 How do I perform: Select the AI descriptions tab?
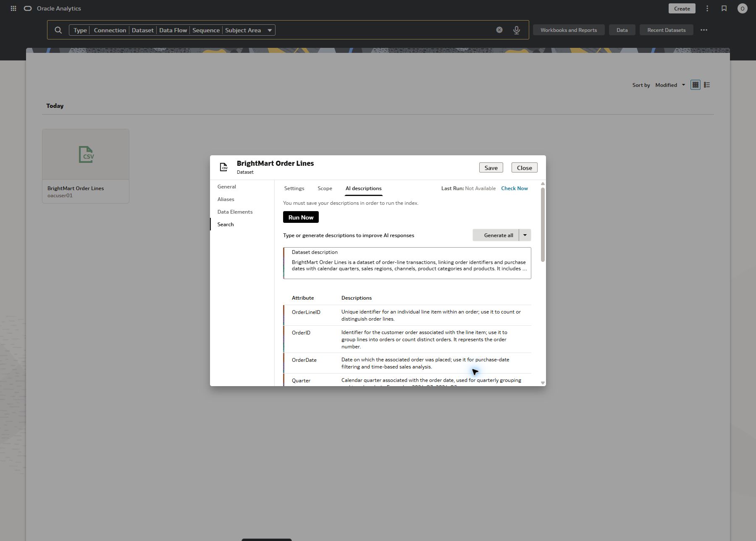[x=364, y=188]
